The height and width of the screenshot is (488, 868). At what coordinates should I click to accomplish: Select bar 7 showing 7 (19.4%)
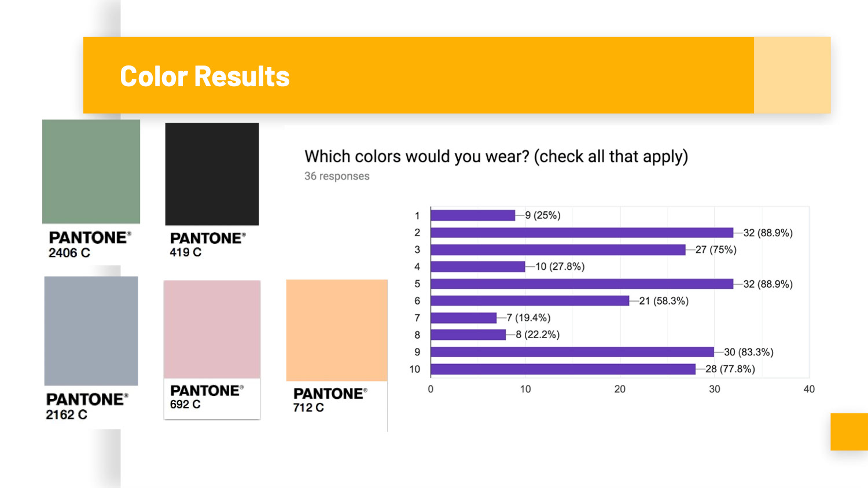point(464,318)
